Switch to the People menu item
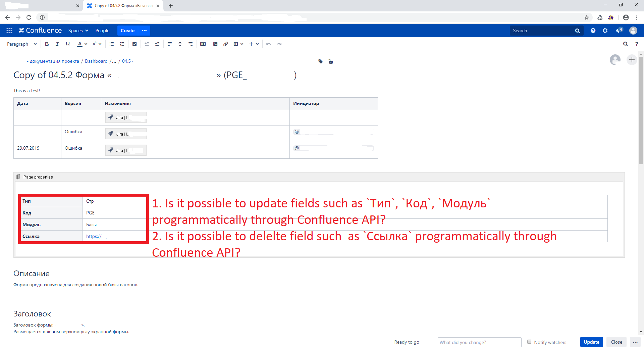This screenshot has height=349, width=644. point(102,31)
